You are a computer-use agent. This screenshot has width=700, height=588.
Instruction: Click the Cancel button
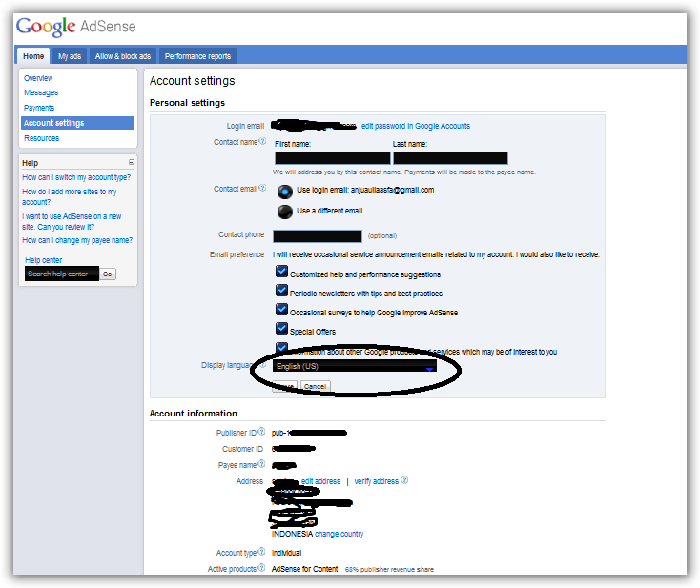point(315,386)
